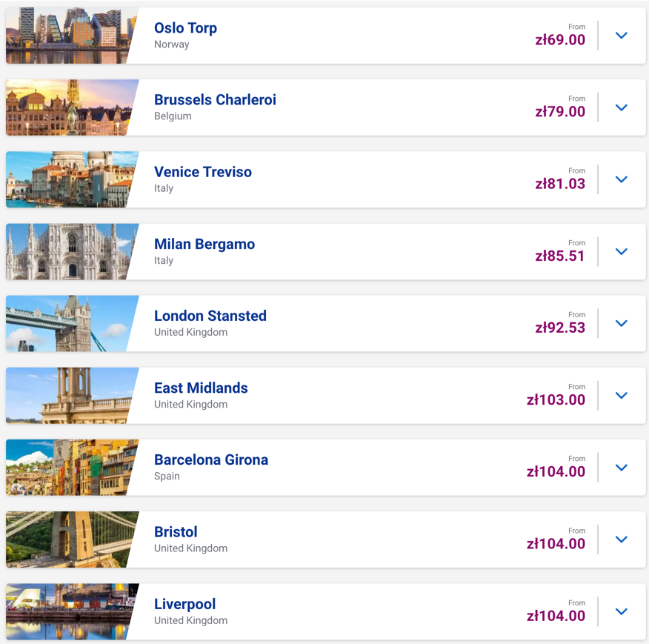Click the Oslo Torp zł69.00 price

click(x=560, y=40)
